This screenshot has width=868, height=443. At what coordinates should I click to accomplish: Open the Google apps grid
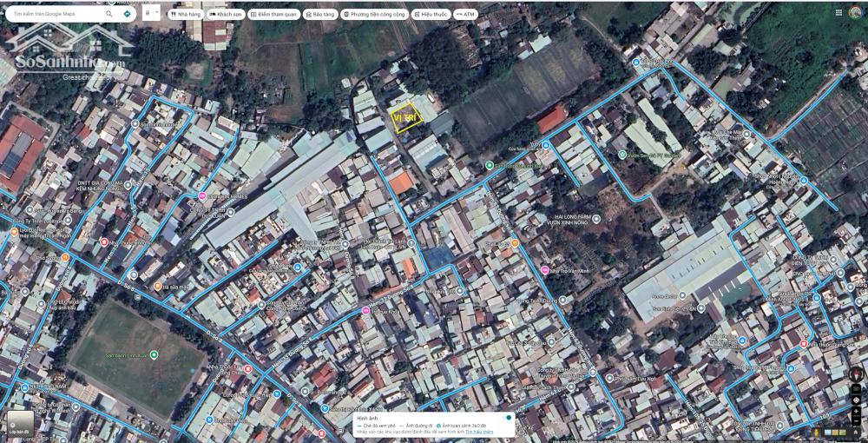click(x=838, y=13)
